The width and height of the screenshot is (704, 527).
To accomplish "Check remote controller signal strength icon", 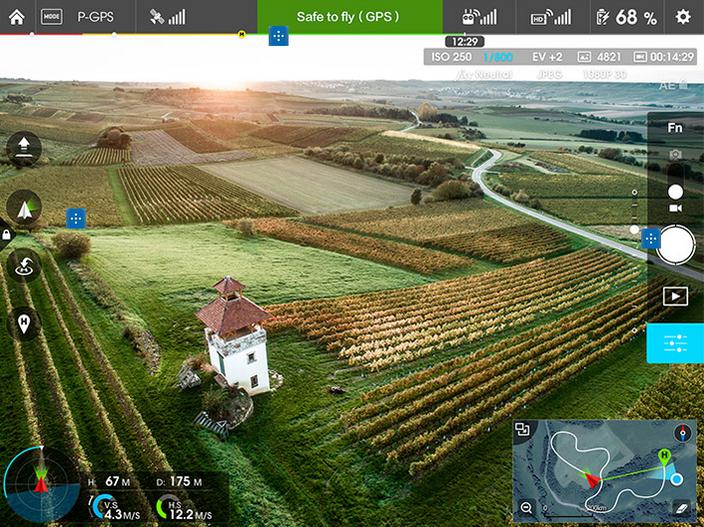I will (x=479, y=17).
